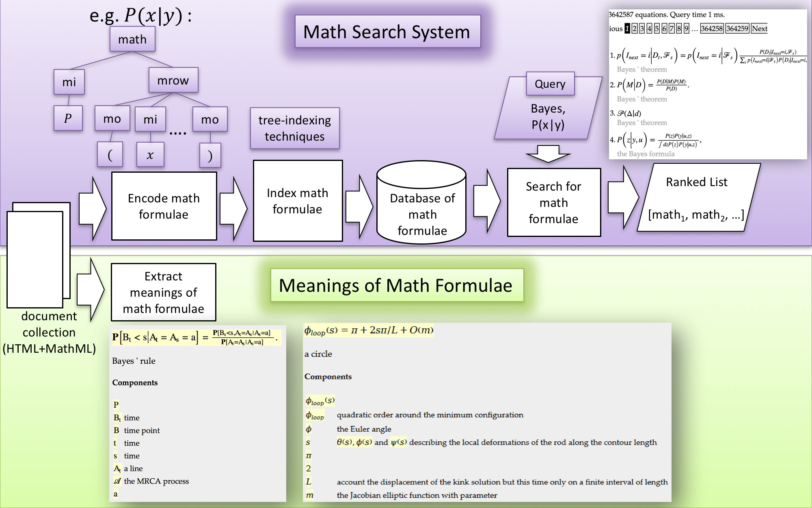812x508 pixels.
Task: Select 'mo' node above the '('
Action: pos(112,118)
